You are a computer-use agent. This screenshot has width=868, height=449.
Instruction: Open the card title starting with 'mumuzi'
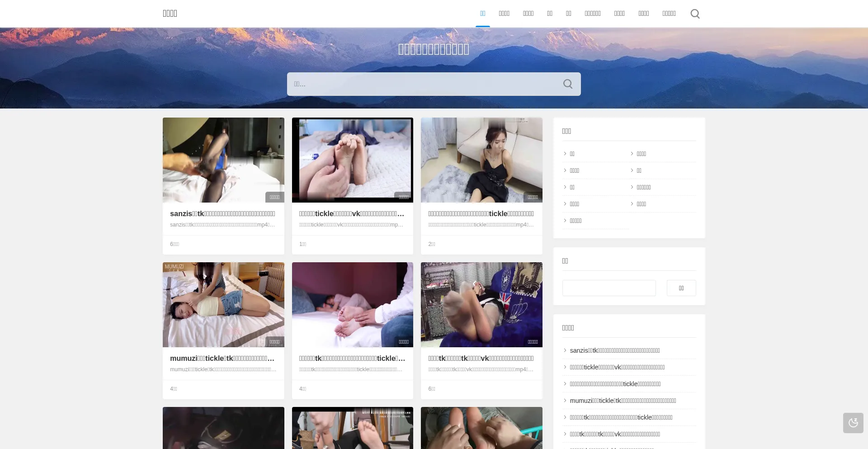tap(222, 359)
